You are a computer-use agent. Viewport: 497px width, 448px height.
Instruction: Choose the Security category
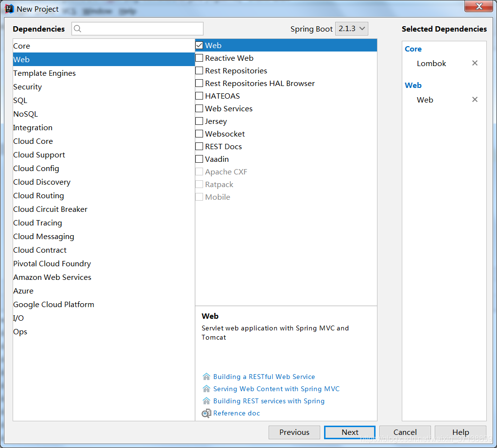pos(103,87)
